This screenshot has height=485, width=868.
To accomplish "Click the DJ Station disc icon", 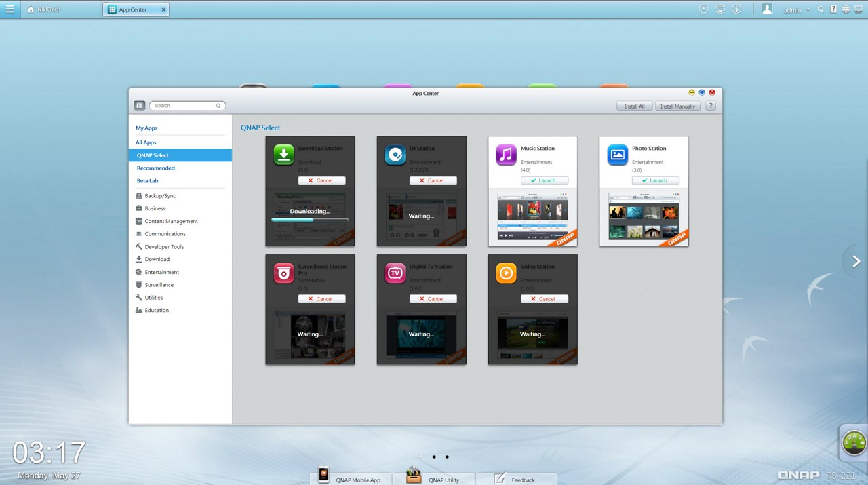I will click(x=395, y=155).
